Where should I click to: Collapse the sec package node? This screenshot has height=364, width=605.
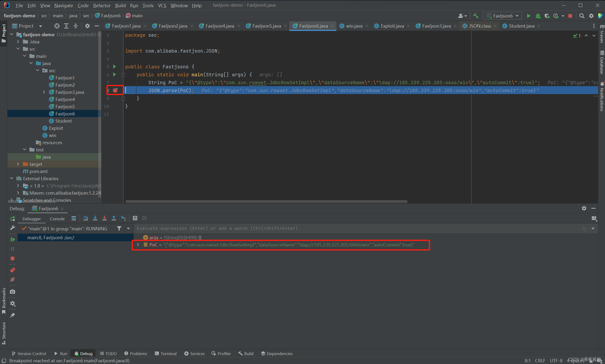[x=37, y=70]
